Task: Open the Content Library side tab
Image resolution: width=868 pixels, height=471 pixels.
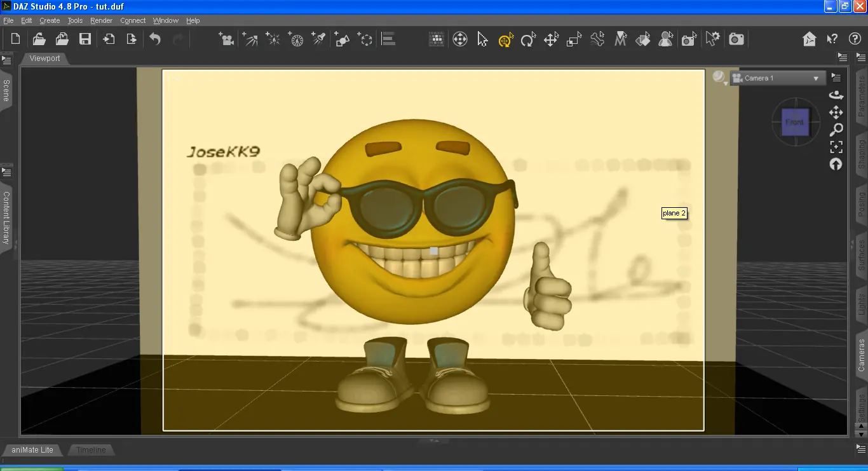Action: coord(6,217)
